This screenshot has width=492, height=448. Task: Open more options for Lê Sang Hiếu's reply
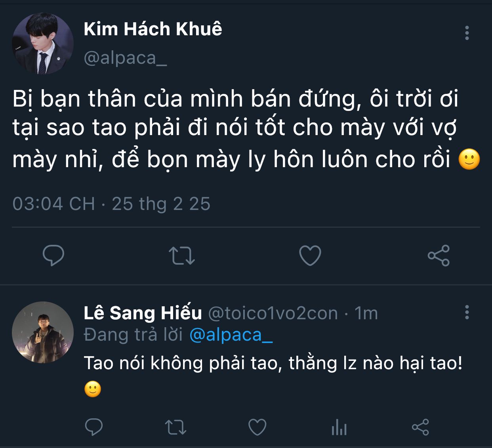(467, 313)
